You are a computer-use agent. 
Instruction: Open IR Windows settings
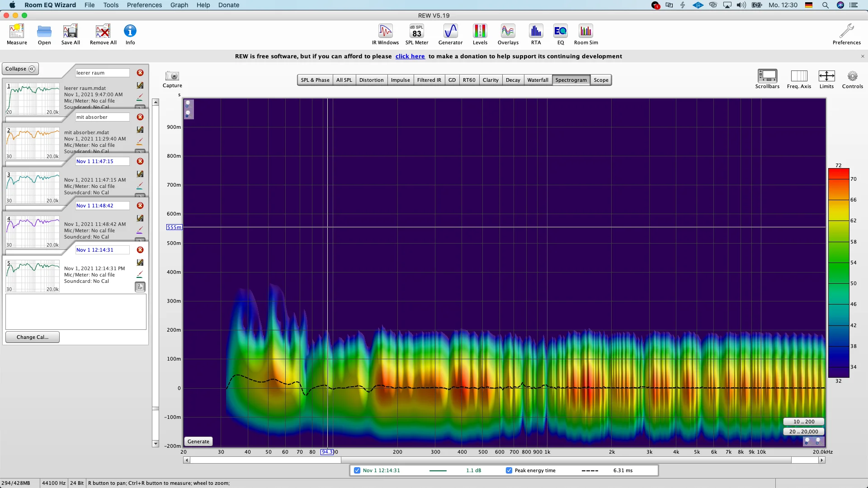pyautogui.click(x=385, y=34)
